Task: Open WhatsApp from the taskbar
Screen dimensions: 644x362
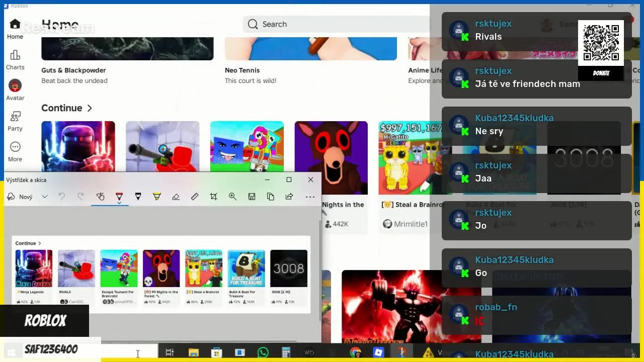Action: pos(263,352)
